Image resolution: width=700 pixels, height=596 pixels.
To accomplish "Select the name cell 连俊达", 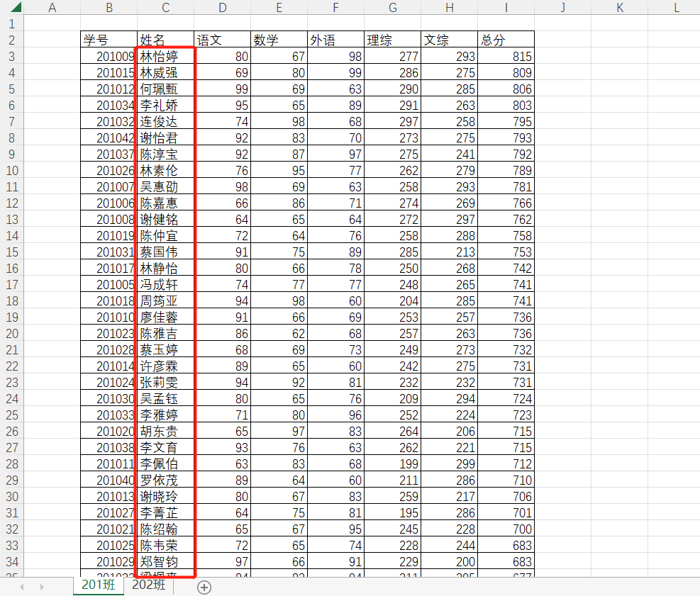I will (x=166, y=121).
